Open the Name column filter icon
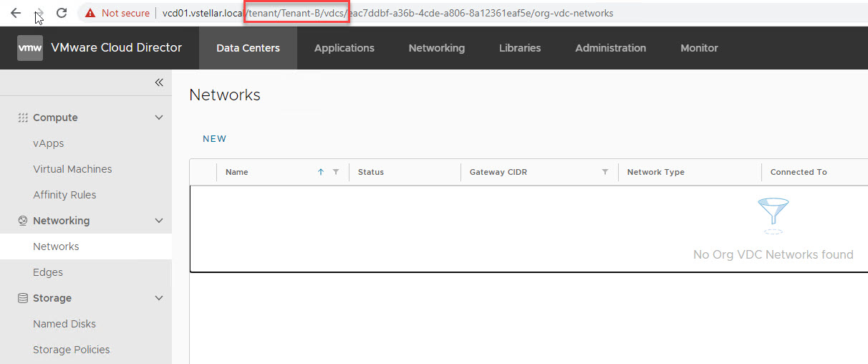 coord(336,172)
